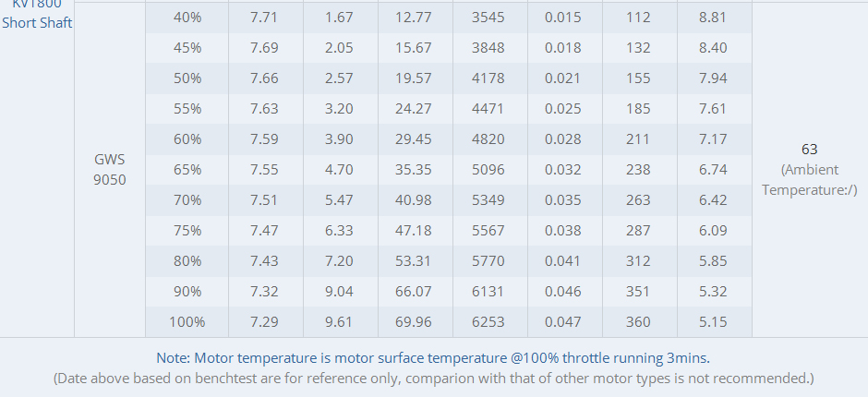Click the motor temperature note text

(x=433, y=358)
